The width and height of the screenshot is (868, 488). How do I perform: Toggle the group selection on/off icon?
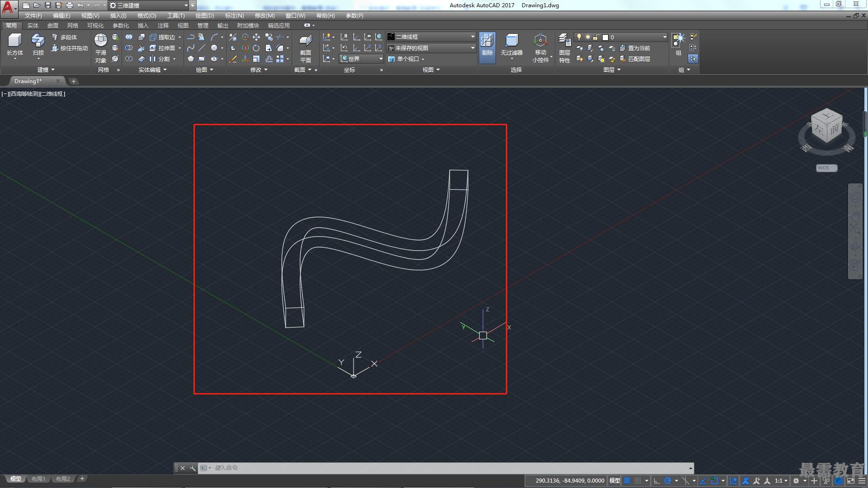click(693, 59)
